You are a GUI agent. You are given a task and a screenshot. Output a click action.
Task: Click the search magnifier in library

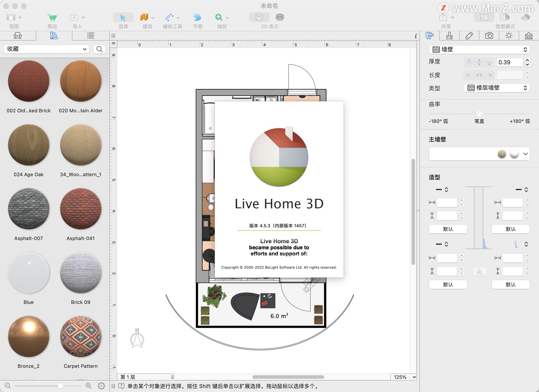(99, 49)
